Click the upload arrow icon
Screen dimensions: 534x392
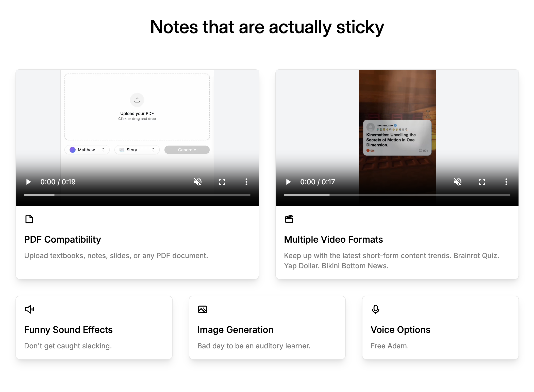tap(137, 100)
